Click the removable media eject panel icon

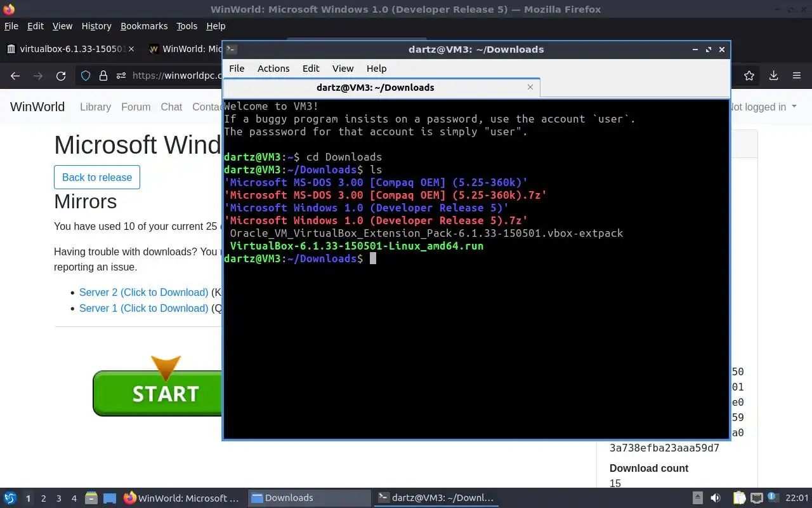(x=697, y=498)
